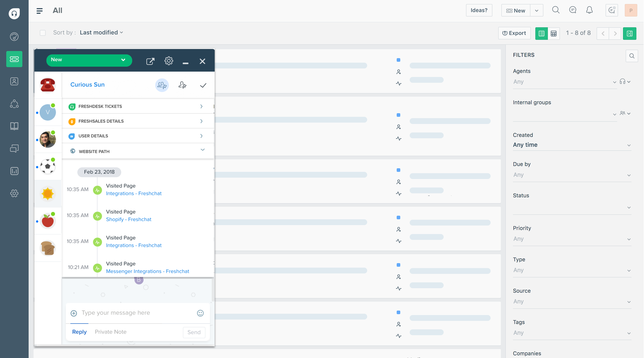The height and width of the screenshot is (358, 644).
Task: Select the Priority filter dropdown
Action: [x=571, y=238]
